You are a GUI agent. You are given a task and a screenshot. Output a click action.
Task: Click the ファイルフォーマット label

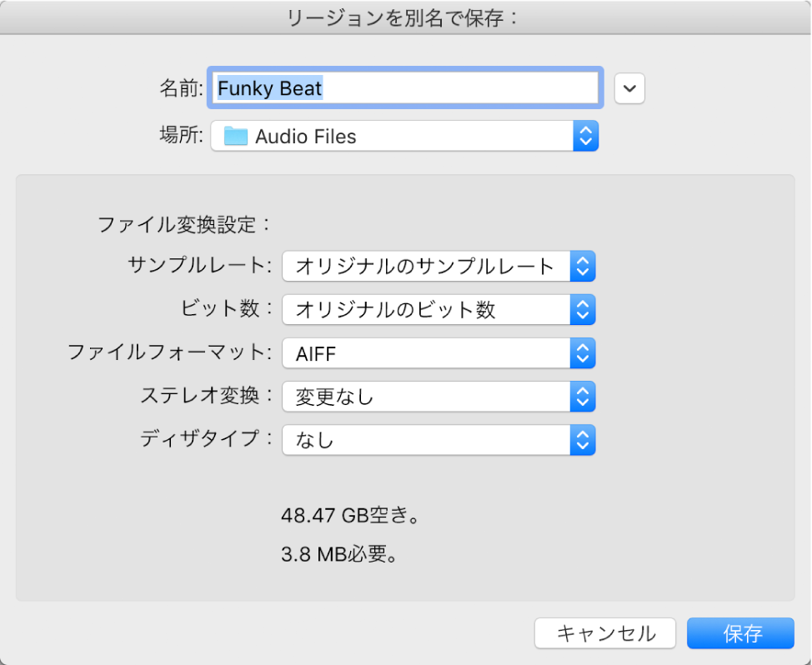pos(170,352)
